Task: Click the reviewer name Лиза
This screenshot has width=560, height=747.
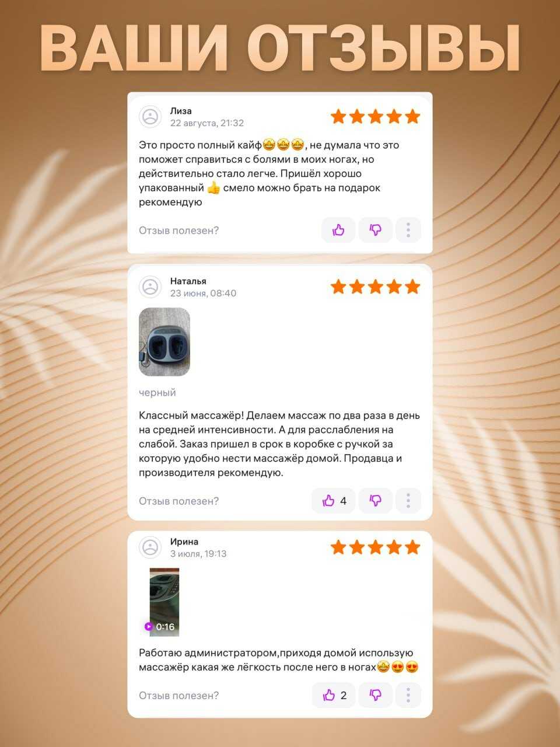Action: (181, 111)
